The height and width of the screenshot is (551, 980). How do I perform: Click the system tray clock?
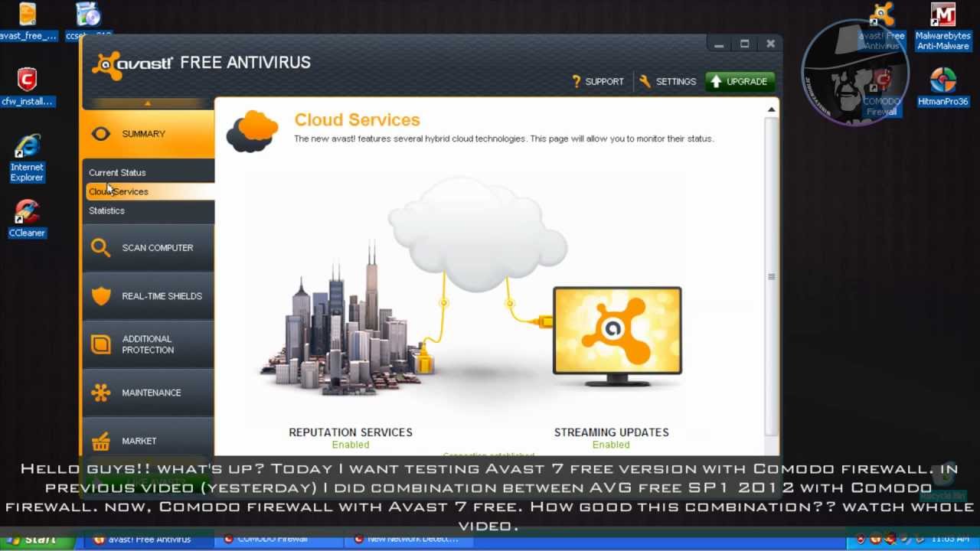pyautogui.click(x=949, y=540)
